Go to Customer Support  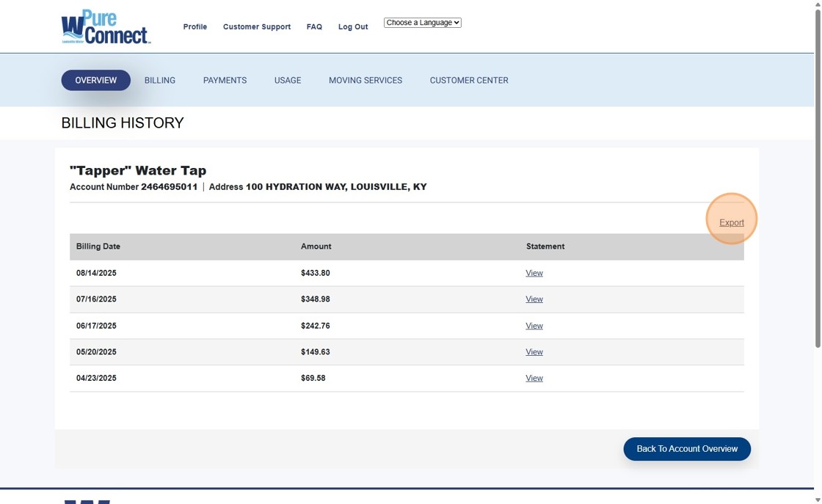(257, 26)
